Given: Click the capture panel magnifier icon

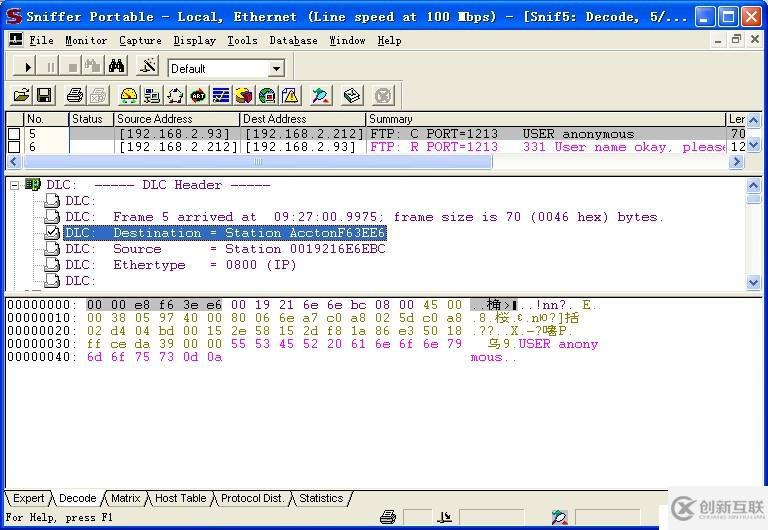Looking at the screenshot, I should point(321,95).
